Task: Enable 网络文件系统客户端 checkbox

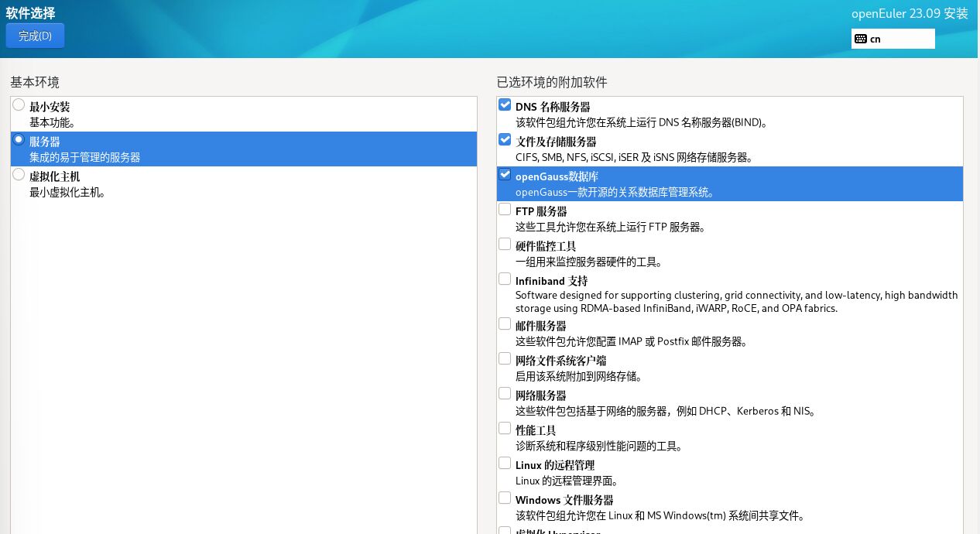Action: coord(505,359)
